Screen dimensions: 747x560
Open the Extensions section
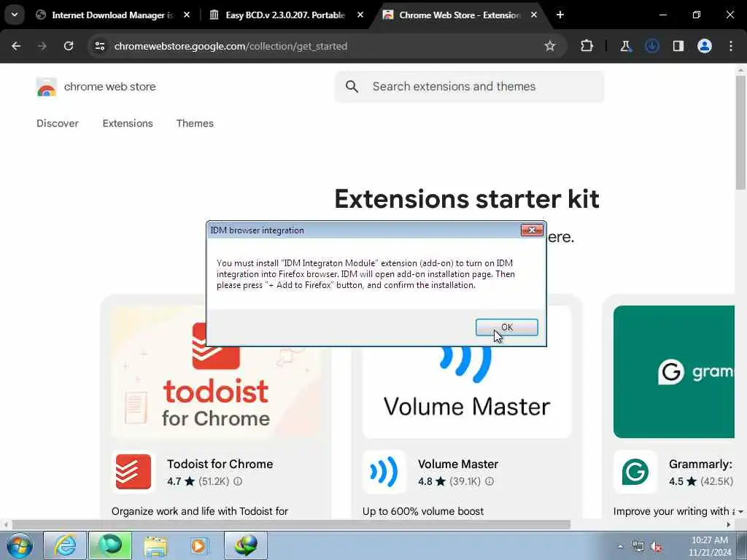128,123
